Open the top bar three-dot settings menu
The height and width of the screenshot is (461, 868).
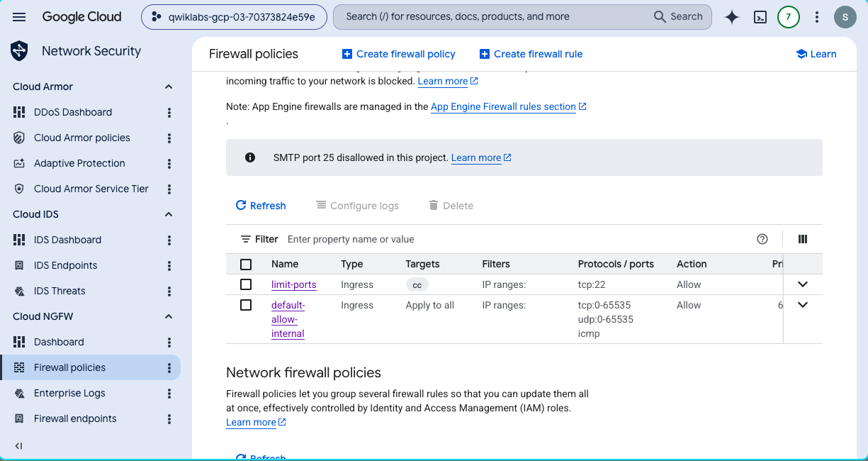pos(817,17)
